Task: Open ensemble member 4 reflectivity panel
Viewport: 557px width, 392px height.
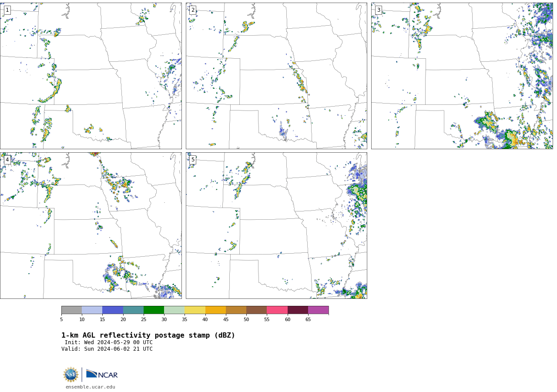Action: pyautogui.click(x=91, y=225)
